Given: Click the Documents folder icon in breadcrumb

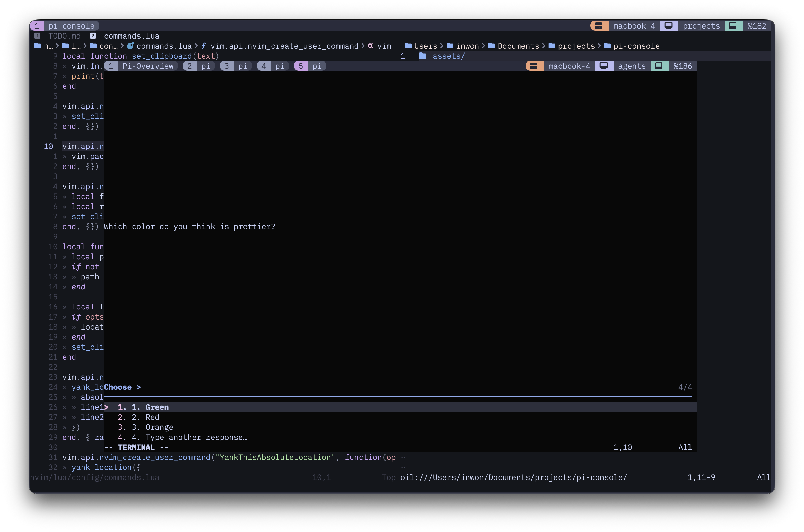Looking at the screenshot, I should [492, 46].
